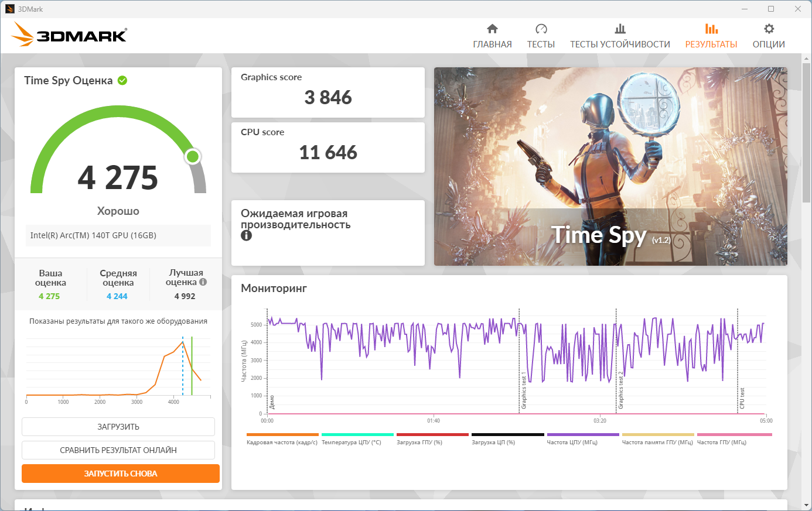Click the 3DMark app icon in title bar
The height and width of the screenshot is (511, 812).
(x=10, y=9)
